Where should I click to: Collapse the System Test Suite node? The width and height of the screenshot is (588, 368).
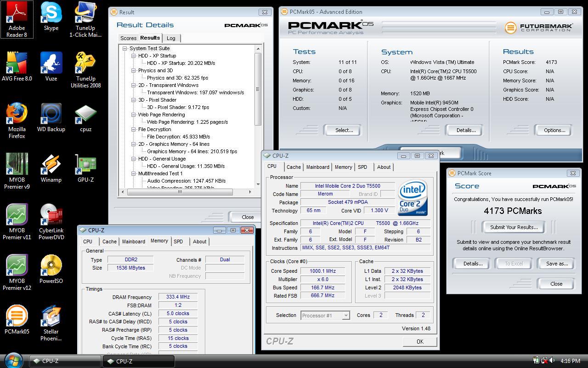click(x=124, y=48)
